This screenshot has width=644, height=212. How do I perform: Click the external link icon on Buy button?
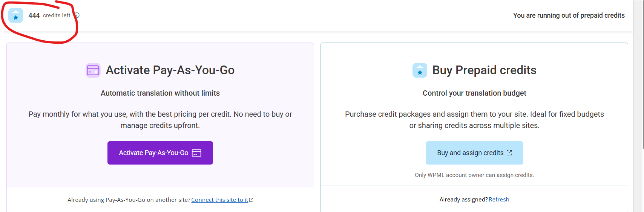tap(509, 153)
